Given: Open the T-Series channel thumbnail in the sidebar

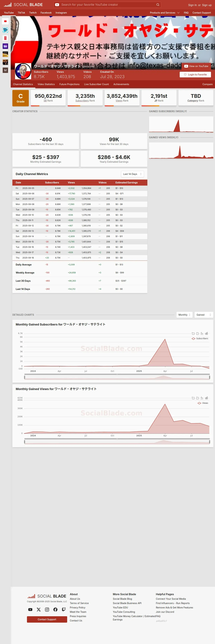Looking at the screenshot, I should (x=5, y=38).
